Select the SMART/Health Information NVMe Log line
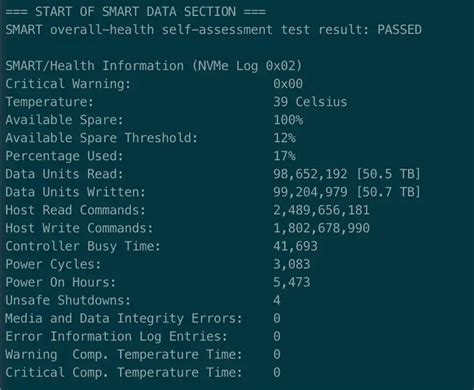474x390 pixels. (x=154, y=66)
